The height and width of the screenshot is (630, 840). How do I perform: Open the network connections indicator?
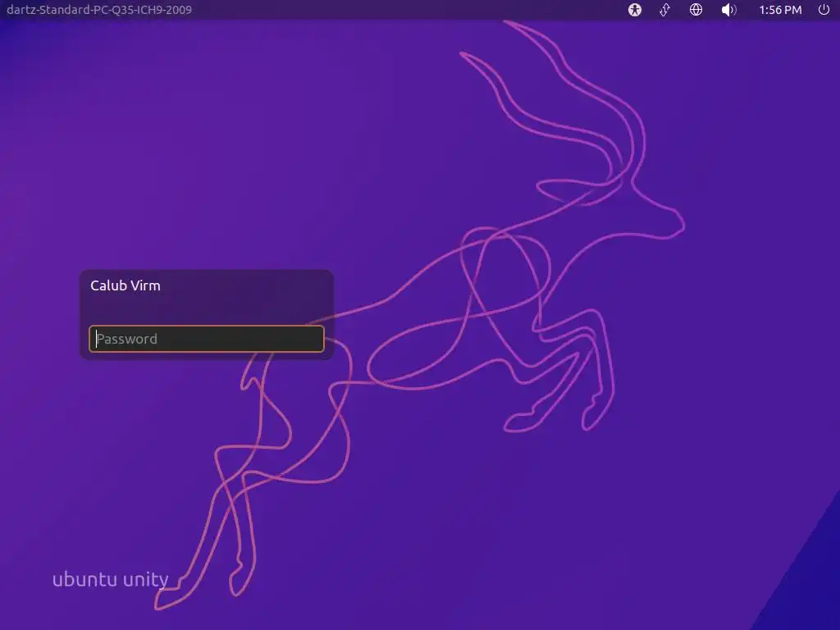coord(664,10)
